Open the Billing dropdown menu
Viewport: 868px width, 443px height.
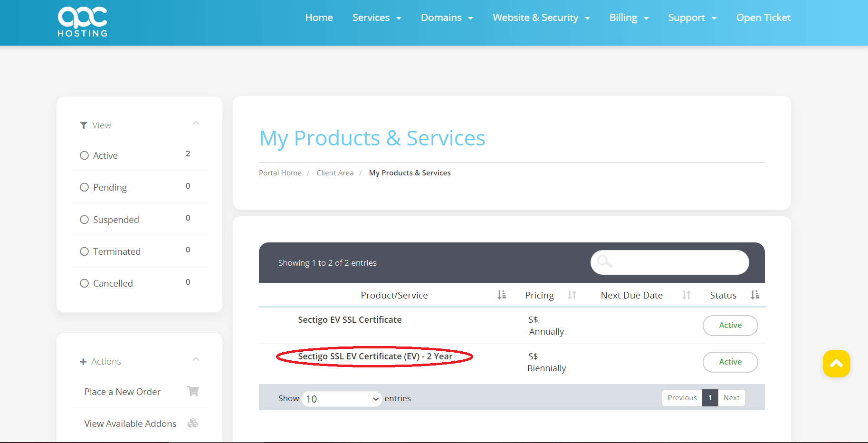pyautogui.click(x=629, y=18)
